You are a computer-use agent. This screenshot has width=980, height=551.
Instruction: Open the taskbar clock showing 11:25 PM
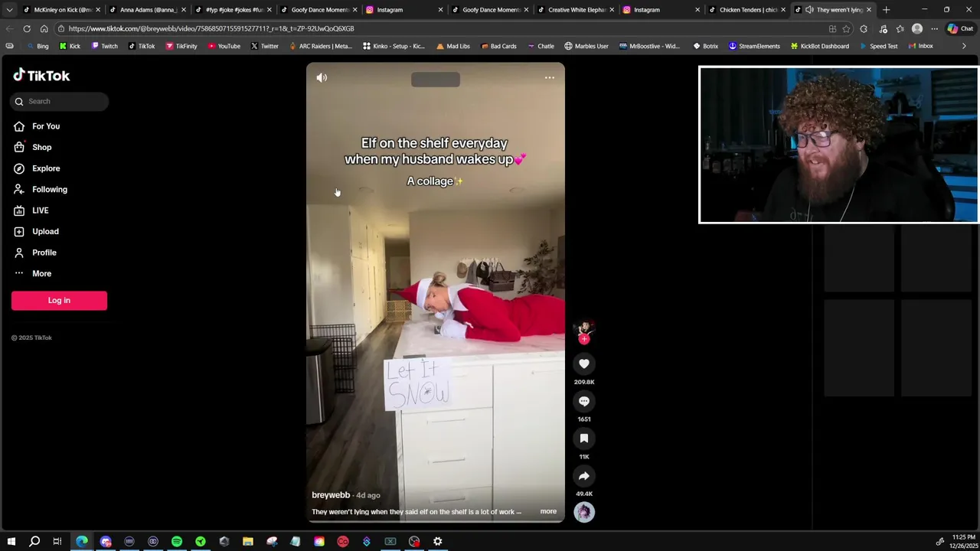(x=963, y=541)
